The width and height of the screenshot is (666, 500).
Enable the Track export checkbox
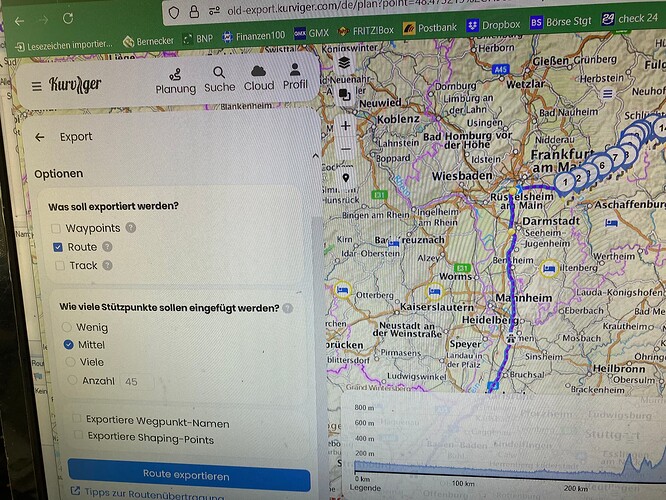[60, 266]
